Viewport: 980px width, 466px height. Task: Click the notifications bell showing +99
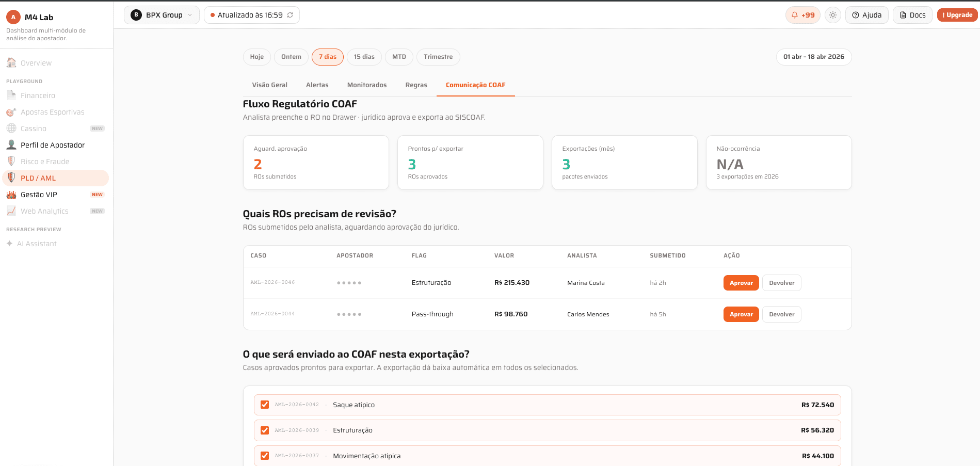tap(802, 15)
